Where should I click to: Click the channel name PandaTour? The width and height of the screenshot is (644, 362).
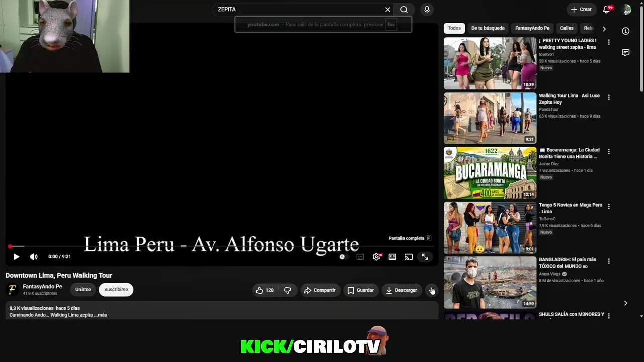(549, 110)
